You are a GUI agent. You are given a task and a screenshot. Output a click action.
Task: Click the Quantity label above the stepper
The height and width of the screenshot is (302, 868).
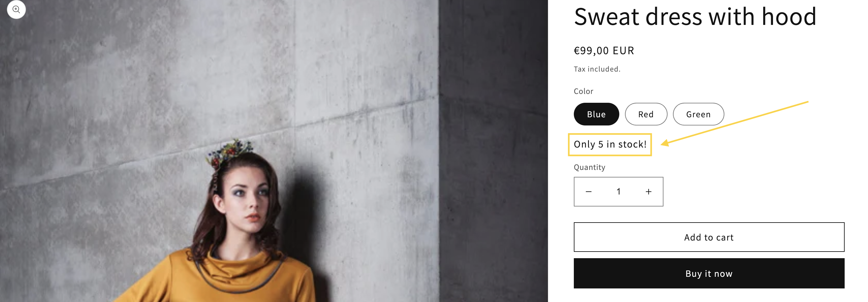(x=589, y=167)
